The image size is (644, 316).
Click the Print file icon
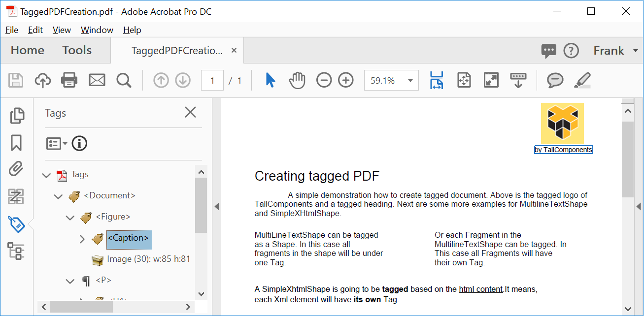[69, 80]
